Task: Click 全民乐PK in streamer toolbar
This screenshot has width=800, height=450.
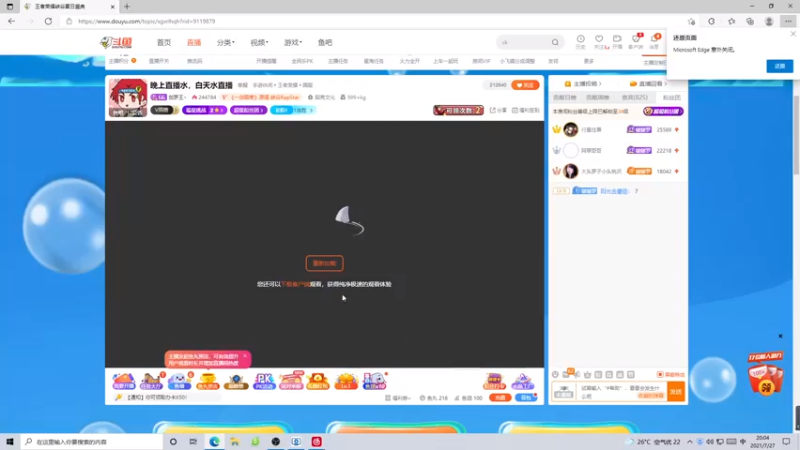Action: pos(302,61)
